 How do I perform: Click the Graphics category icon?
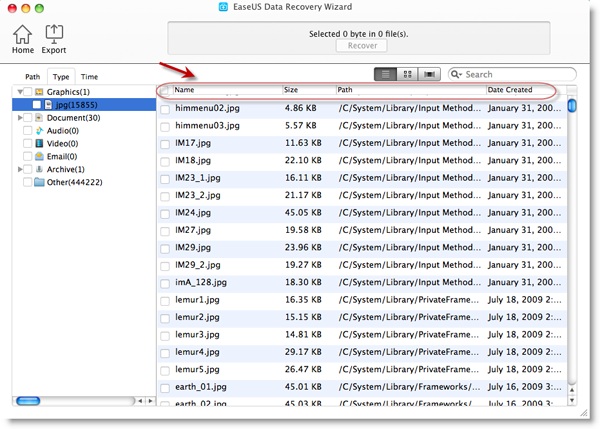39,92
